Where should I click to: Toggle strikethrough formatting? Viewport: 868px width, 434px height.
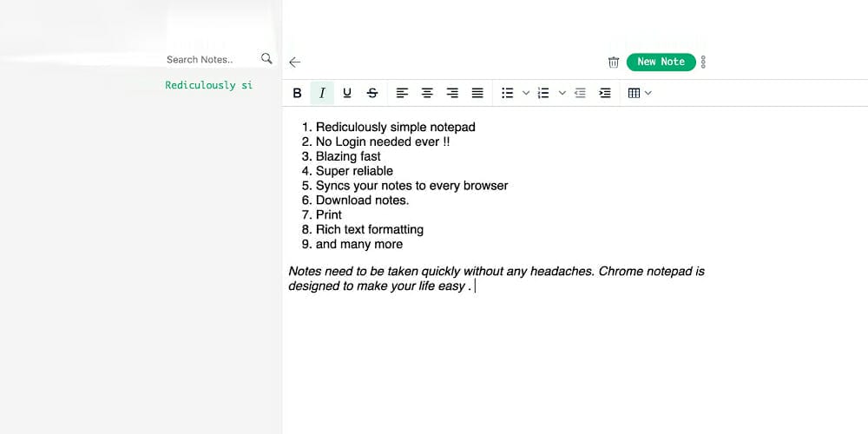pyautogui.click(x=372, y=93)
